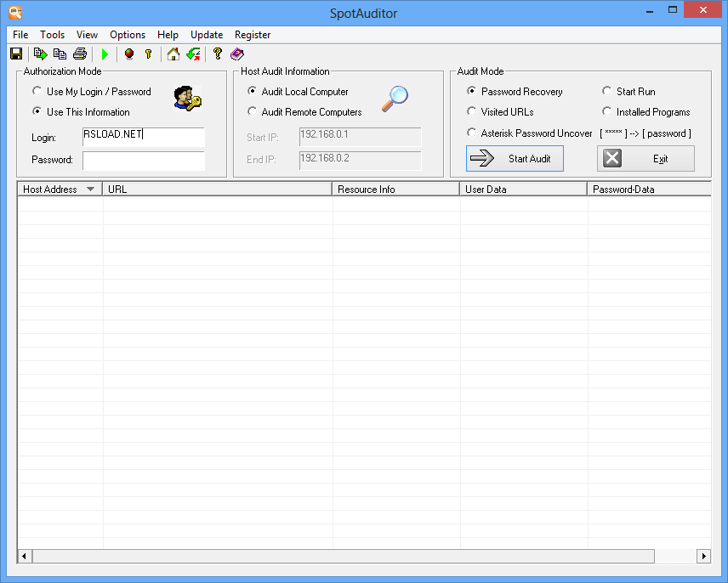This screenshot has height=583, width=728.
Task: Open the Update menu
Action: [x=207, y=35]
